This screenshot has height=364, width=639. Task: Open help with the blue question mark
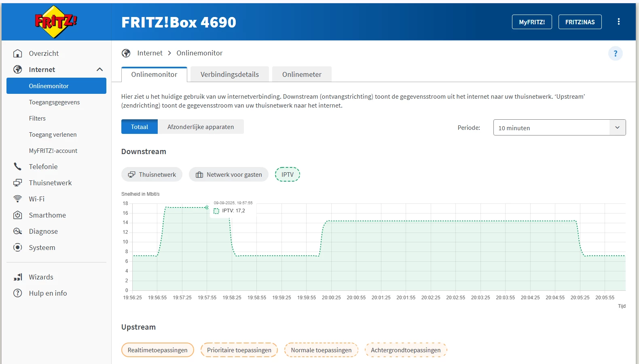click(616, 53)
